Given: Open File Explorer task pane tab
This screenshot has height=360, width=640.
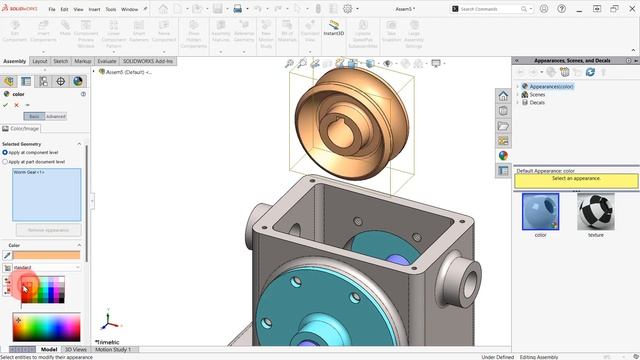Looking at the screenshot, I should [x=503, y=126].
